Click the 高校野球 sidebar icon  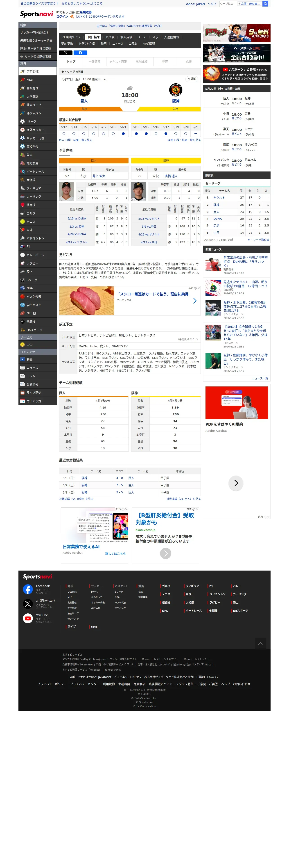pyautogui.click(x=23, y=88)
